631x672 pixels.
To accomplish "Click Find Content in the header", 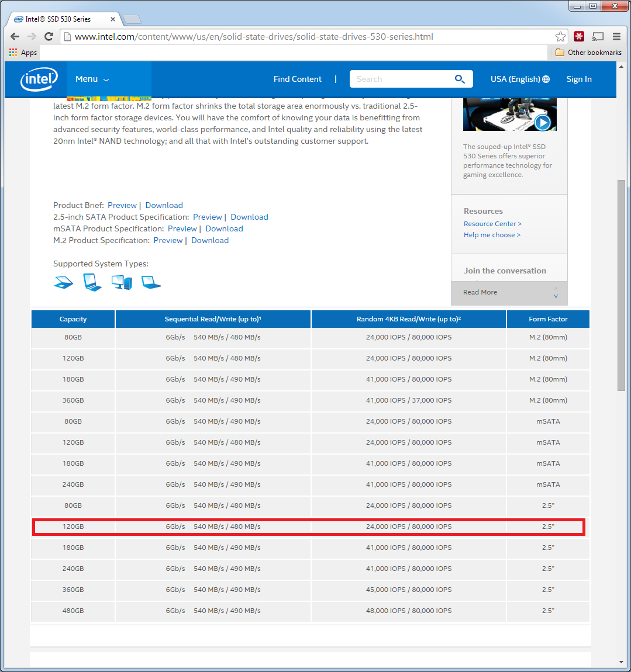I will point(297,79).
